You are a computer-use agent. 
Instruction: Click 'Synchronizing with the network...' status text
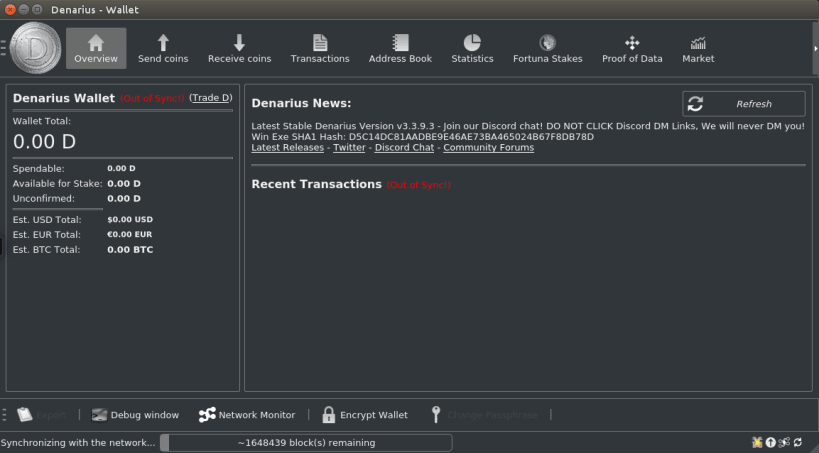click(78, 443)
